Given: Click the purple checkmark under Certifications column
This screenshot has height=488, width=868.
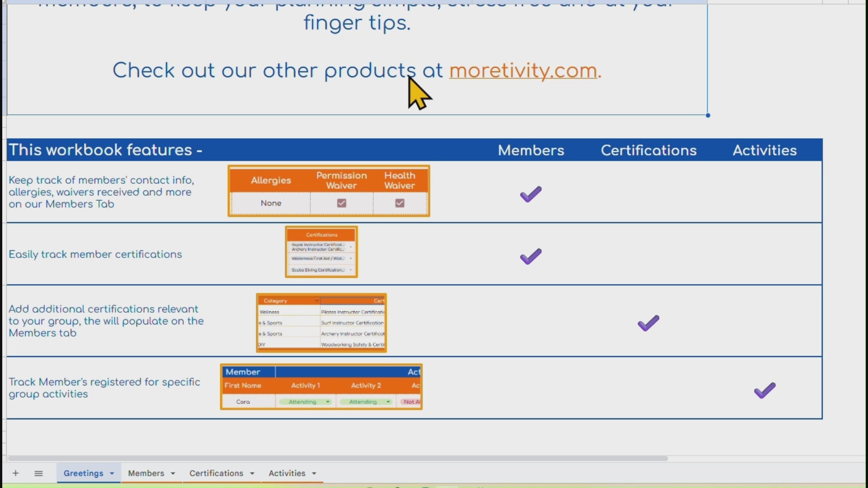Looking at the screenshot, I should (x=648, y=323).
